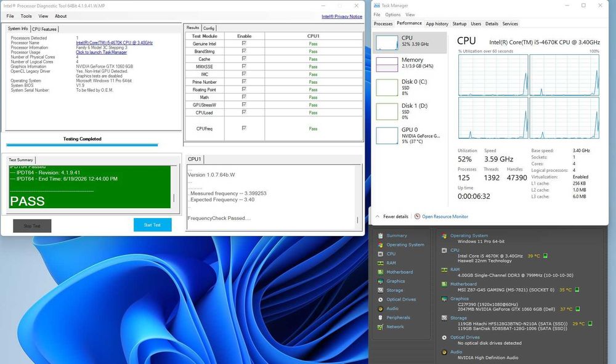616x364 pixels.
Task: Click the Pass cell in the Math row
Action: tap(313, 97)
